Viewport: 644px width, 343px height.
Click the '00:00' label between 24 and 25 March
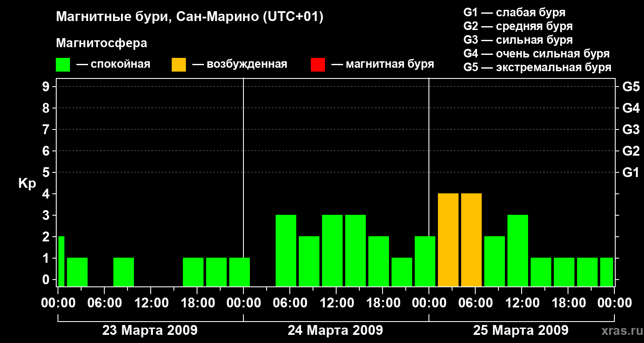429,303
